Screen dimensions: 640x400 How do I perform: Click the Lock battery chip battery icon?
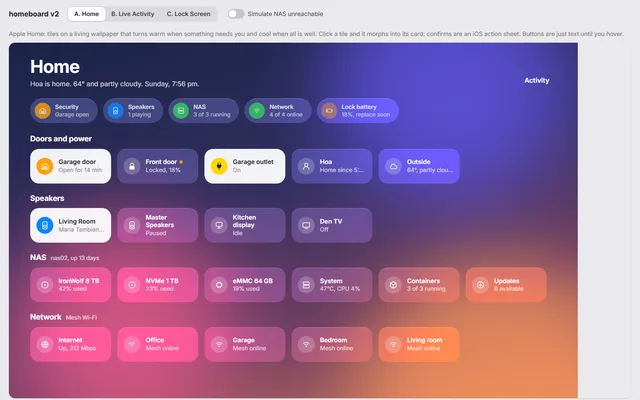point(329,111)
